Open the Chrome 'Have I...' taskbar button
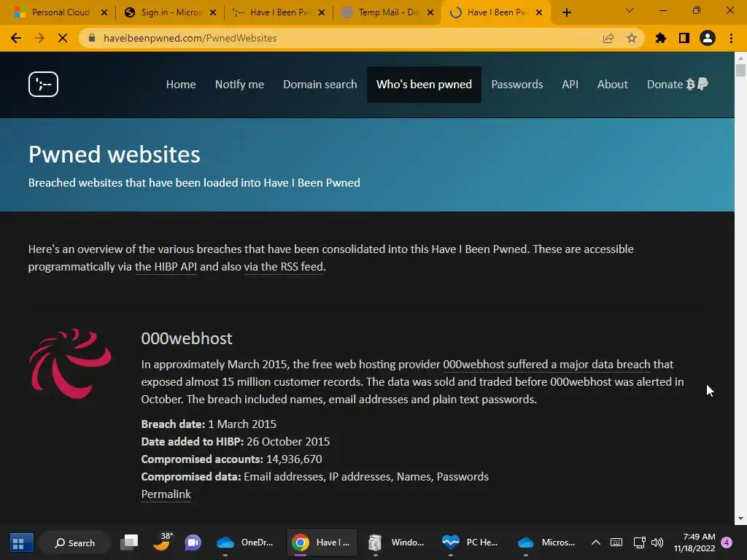747x560 pixels. 322,542
